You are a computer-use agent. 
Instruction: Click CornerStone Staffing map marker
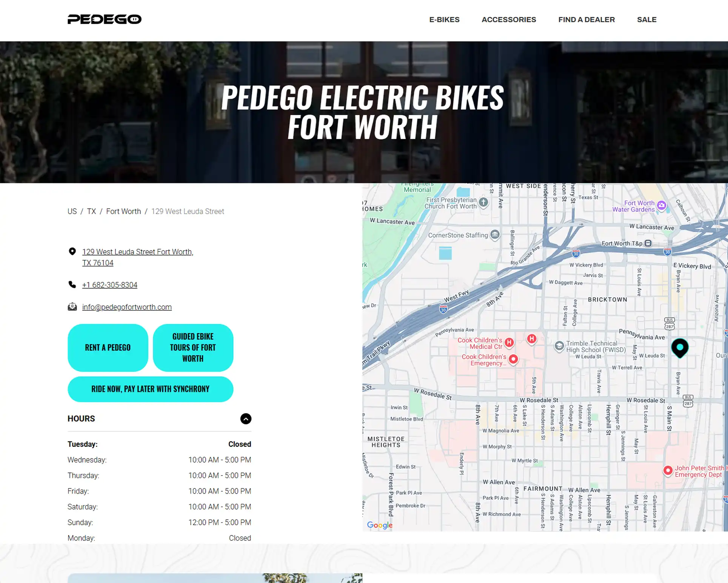click(x=495, y=235)
